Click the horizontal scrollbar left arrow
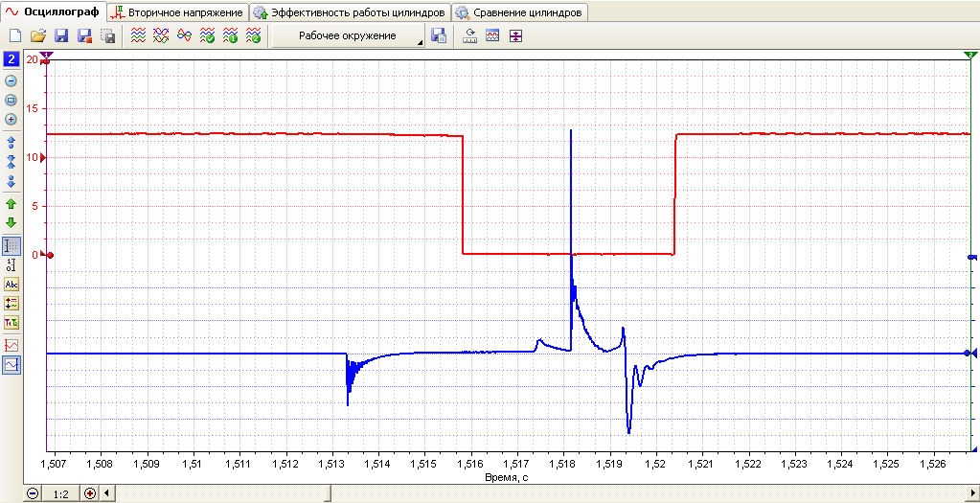Screen dimensions: 980x503 click(x=105, y=493)
